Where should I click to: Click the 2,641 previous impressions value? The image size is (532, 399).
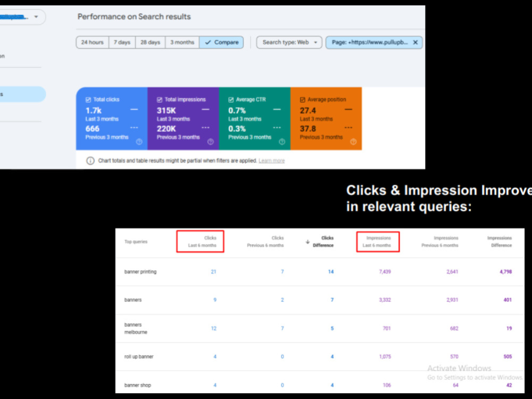click(x=452, y=272)
